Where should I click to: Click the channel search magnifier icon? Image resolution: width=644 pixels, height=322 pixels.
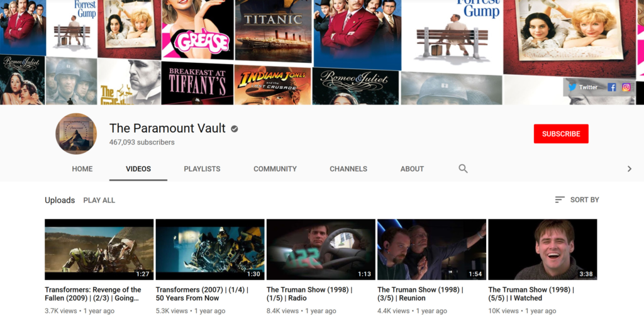pyautogui.click(x=463, y=169)
